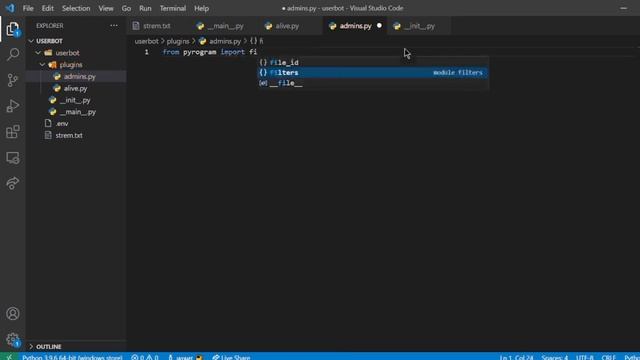This screenshot has height=360, width=640.
Task: Click Spaces: 4 indentation setting
Action: pyautogui.click(x=555, y=357)
